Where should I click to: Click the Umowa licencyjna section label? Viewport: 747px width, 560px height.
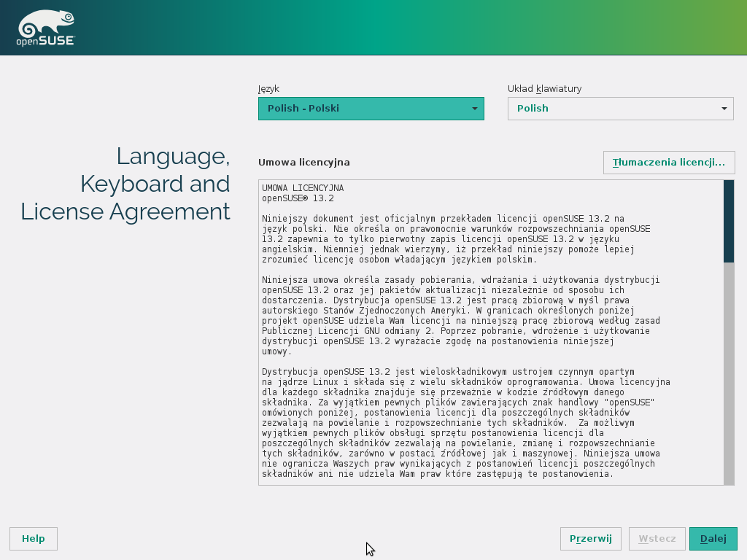click(303, 162)
